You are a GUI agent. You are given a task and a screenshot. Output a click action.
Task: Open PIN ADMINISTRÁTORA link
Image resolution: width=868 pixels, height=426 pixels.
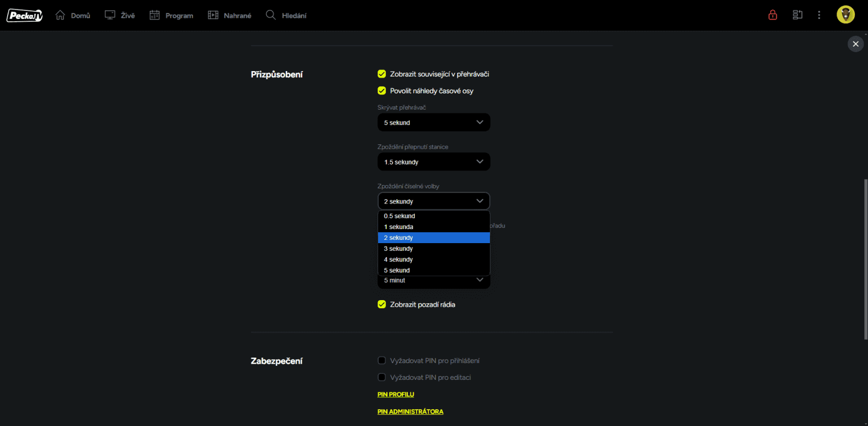click(x=410, y=412)
